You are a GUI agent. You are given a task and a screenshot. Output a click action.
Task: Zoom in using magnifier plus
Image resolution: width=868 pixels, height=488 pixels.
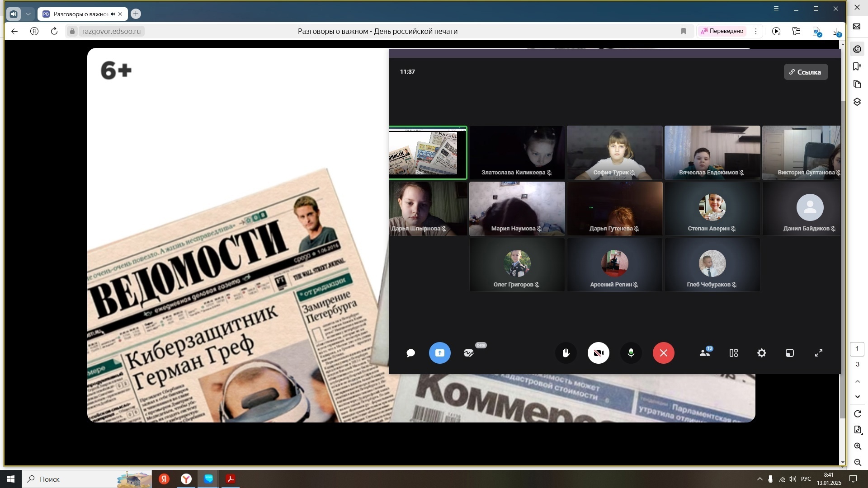tap(857, 446)
